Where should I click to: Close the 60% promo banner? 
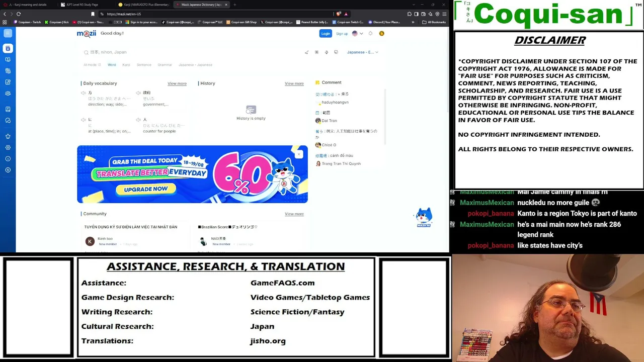[x=299, y=154]
